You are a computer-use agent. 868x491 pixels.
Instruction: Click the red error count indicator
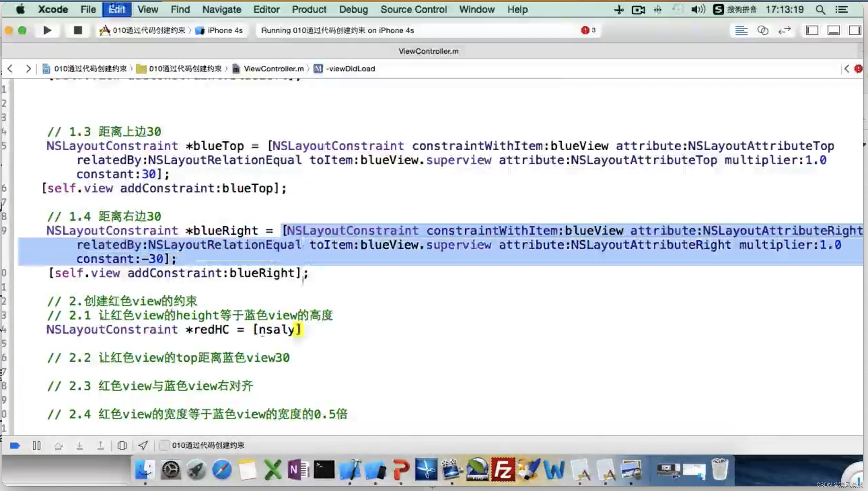pos(588,30)
